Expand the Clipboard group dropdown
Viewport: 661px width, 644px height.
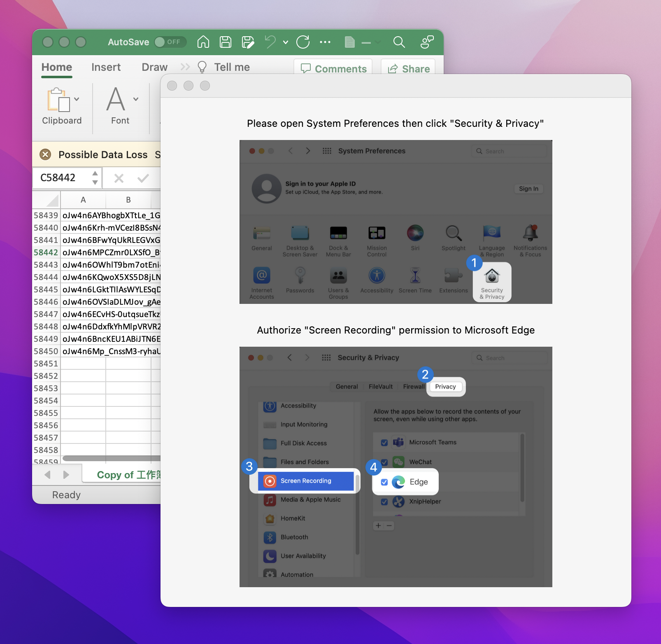[77, 99]
